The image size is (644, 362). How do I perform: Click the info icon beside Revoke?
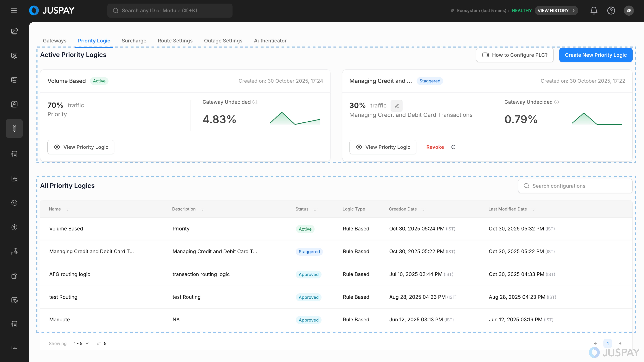coord(453,147)
